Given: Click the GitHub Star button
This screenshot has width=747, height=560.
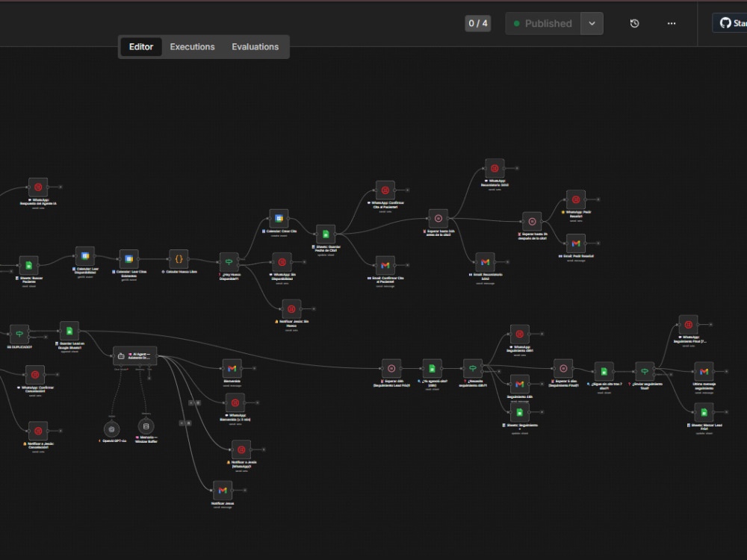Looking at the screenshot, I should [731, 23].
